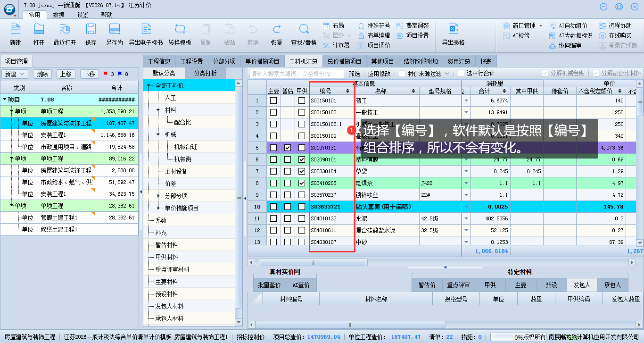The height and width of the screenshot is (343, 644).
Task: Collapse the 机械 tree node
Action: pos(159,135)
